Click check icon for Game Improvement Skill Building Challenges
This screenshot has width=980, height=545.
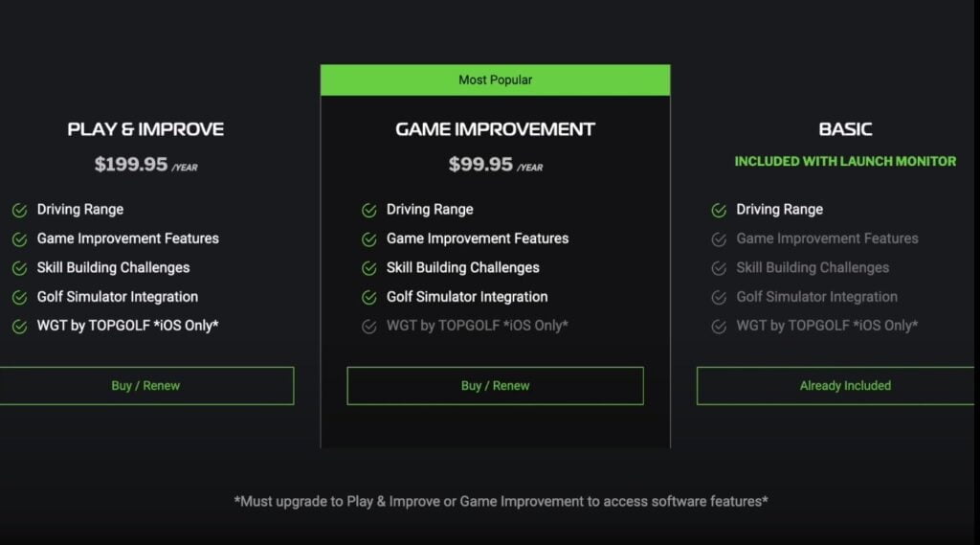coord(368,268)
